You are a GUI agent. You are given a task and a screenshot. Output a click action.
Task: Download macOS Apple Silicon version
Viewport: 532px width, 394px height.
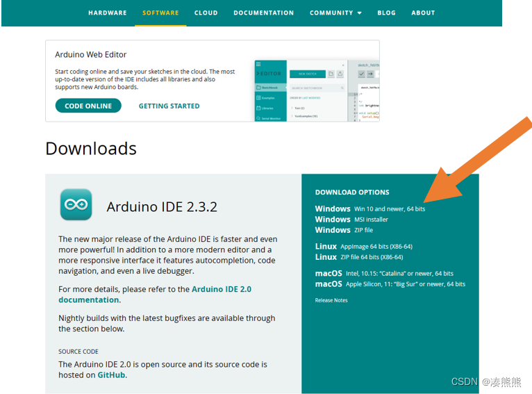click(390, 284)
